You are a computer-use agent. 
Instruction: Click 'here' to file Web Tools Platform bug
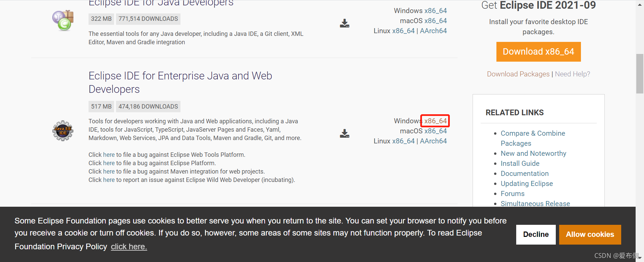tap(109, 155)
